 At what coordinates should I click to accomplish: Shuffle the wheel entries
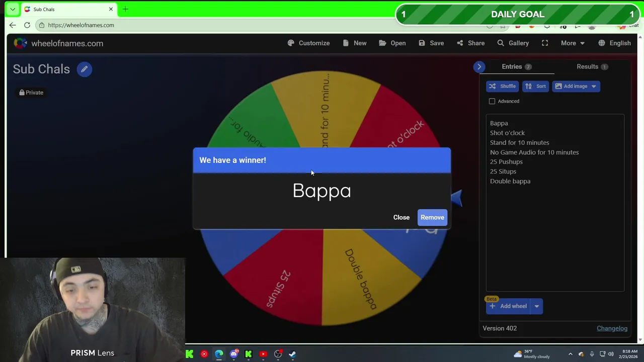pyautogui.click(x=502, y=86)
